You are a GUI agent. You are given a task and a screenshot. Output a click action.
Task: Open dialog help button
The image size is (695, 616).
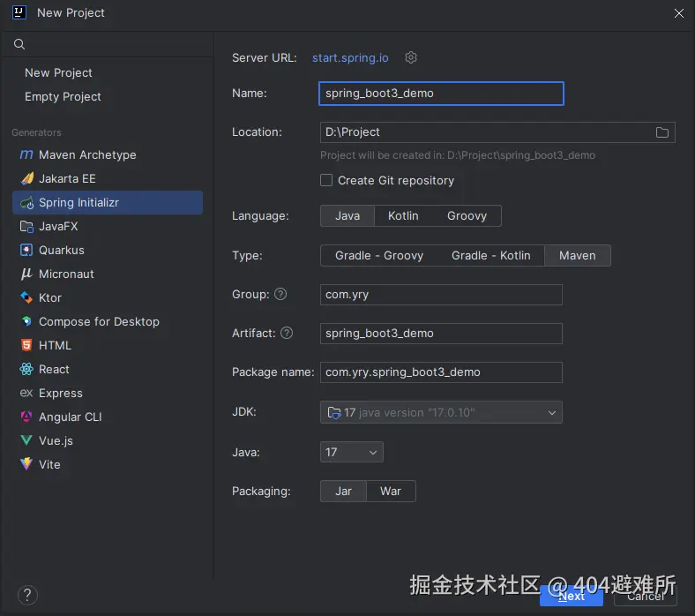pyautogui.click(x=27, y=595)
